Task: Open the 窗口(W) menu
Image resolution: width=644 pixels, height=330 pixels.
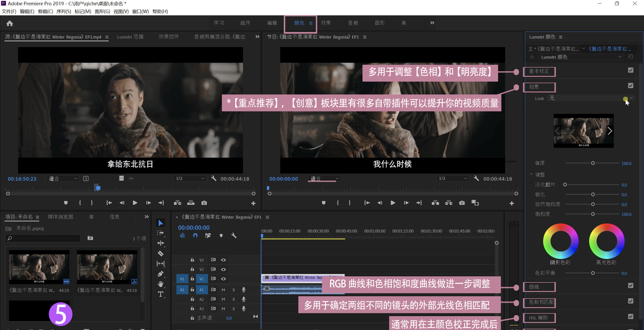Action: tap(140, 11)
